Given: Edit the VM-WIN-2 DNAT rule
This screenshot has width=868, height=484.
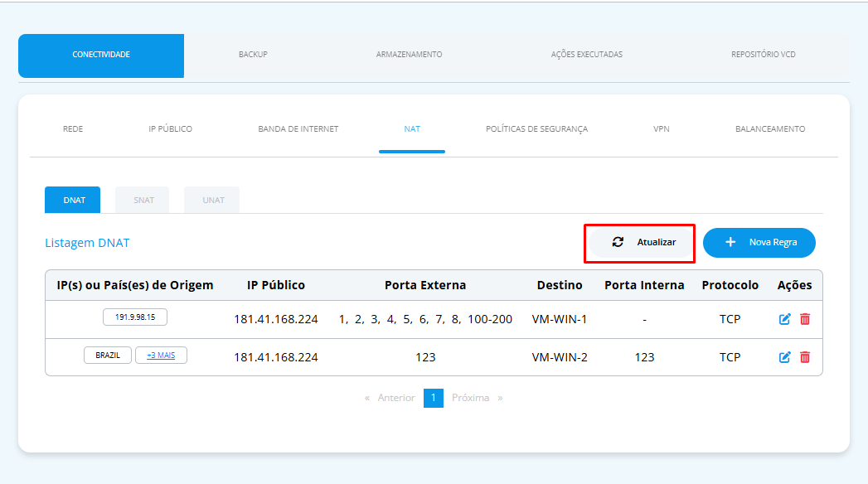Looking at the screenshot, I should click(784, 357).
